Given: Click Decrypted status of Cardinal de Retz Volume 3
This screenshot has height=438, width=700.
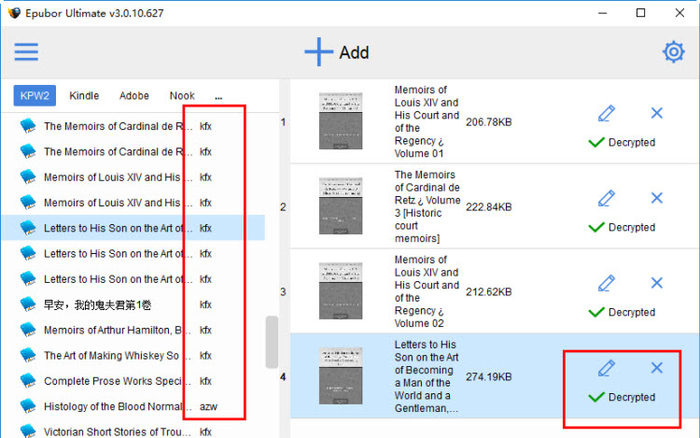Looking at the screenshot, I should point(622,227).
